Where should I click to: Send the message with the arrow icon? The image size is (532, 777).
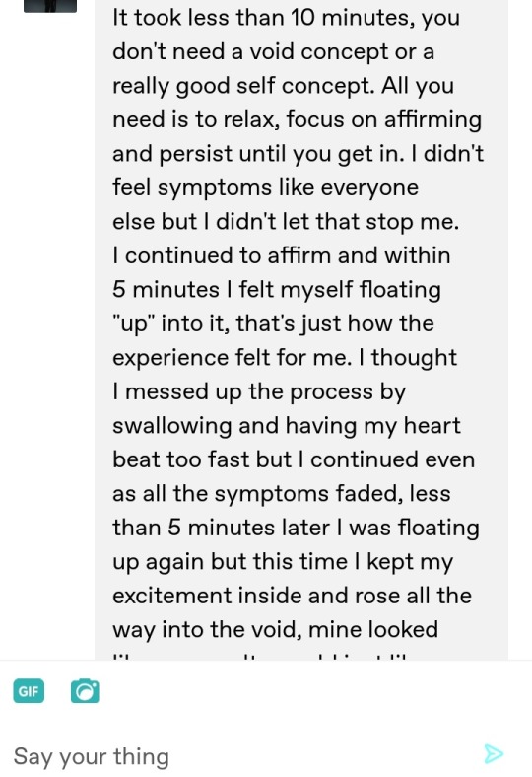(x=493, y=753)
